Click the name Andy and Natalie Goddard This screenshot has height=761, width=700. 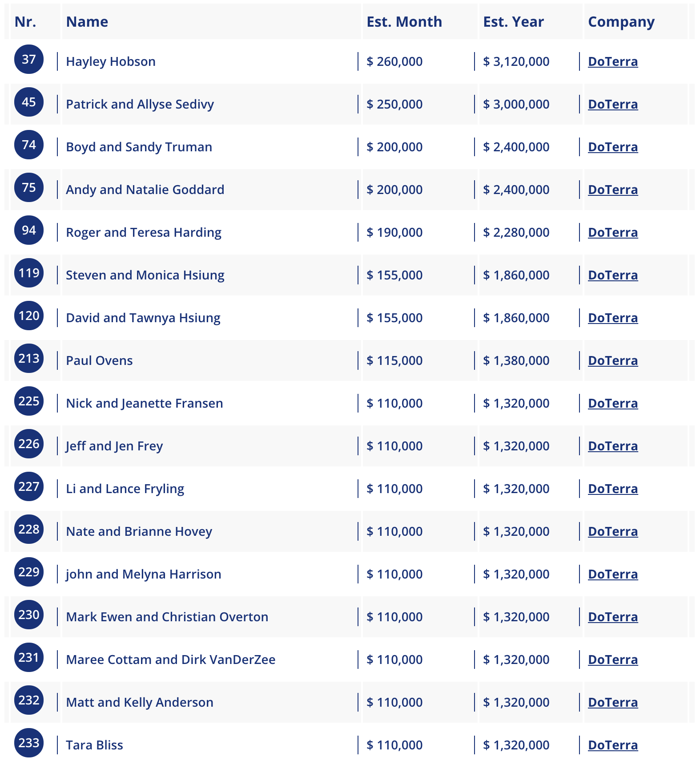point(145,190)
